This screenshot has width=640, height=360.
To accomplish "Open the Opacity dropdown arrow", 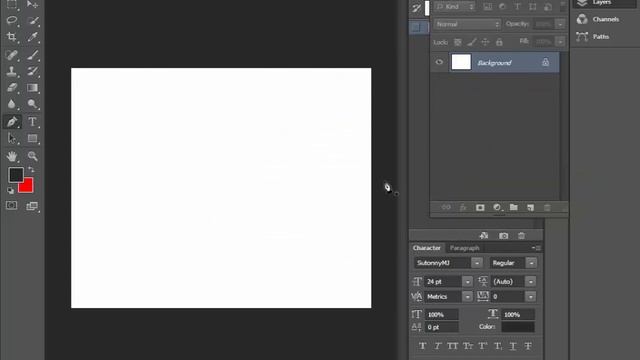I will pyautogui.click(x=560, y=24).
